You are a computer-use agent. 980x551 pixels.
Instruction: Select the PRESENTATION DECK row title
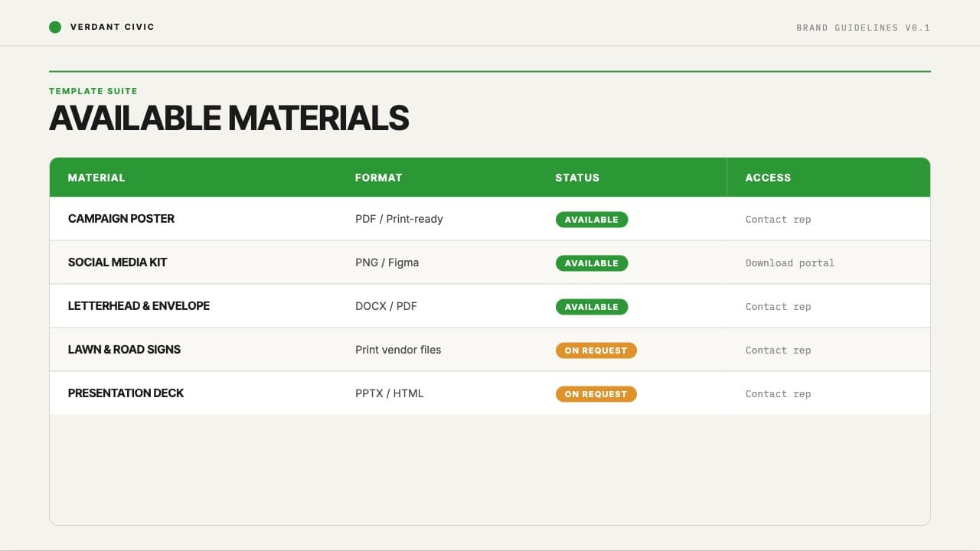[x=126, y=393]
